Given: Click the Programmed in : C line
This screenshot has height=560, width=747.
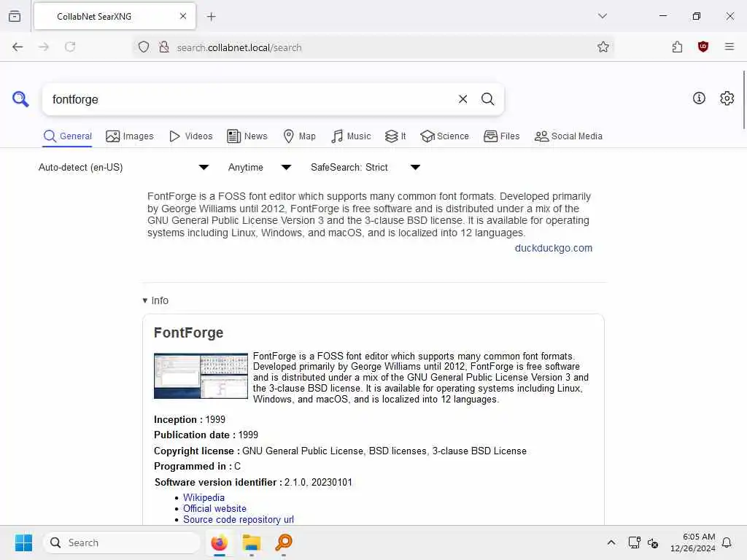Looking at the screenshot, I should pyautogui.click(x=197, y=466).
